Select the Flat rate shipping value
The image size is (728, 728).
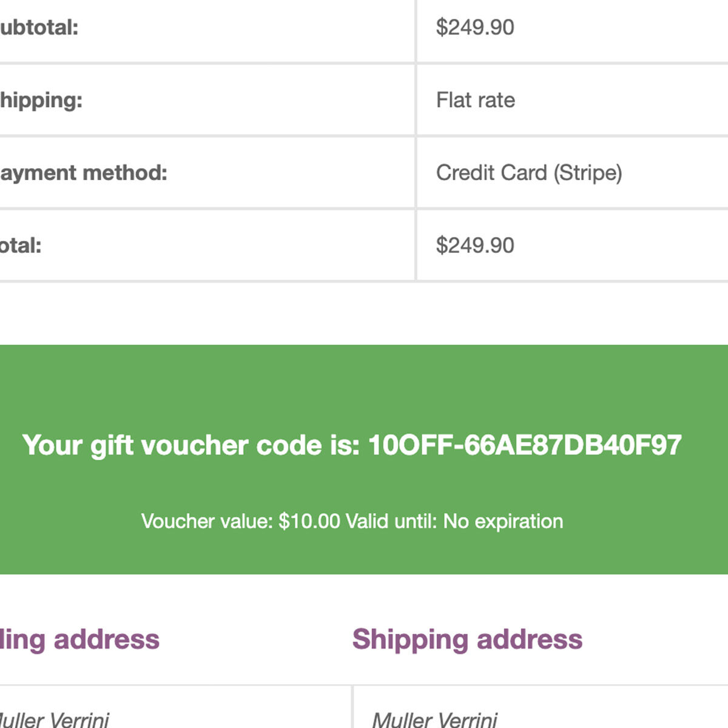[x=476, y=100]
